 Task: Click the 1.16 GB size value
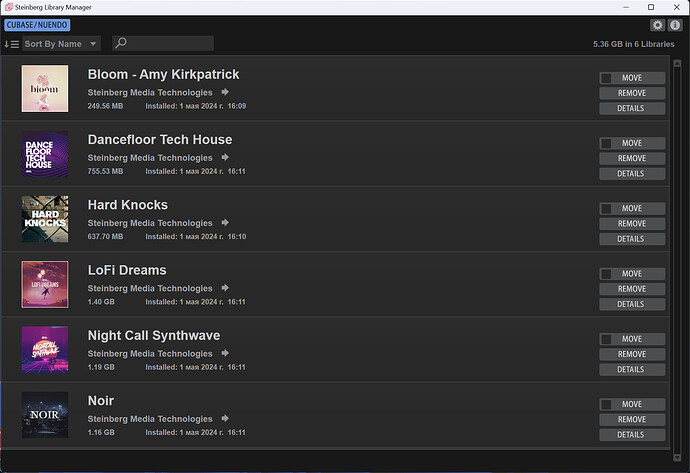(101, 433)
